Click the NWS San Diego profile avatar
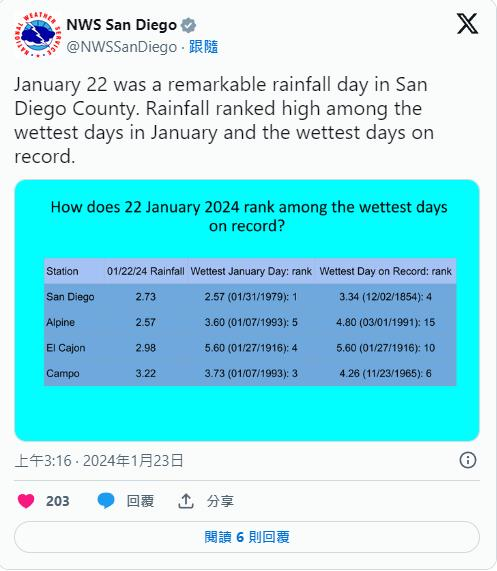The image size is (497, 571). pos(38,35)
